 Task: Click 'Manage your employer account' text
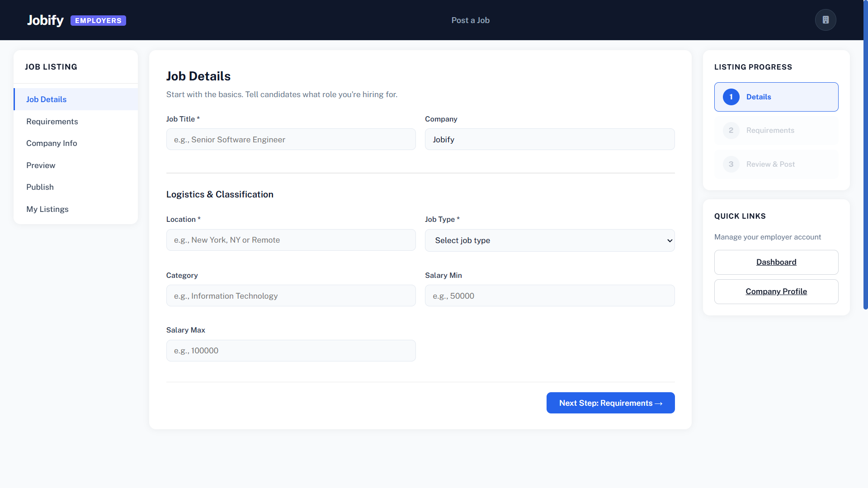pos(768,237)
